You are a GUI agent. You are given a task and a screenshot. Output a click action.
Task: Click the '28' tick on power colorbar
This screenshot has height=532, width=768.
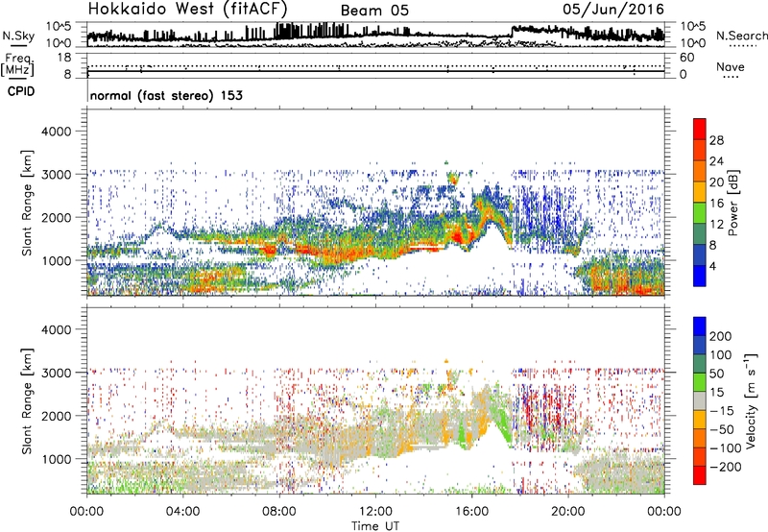coord(716,140)
